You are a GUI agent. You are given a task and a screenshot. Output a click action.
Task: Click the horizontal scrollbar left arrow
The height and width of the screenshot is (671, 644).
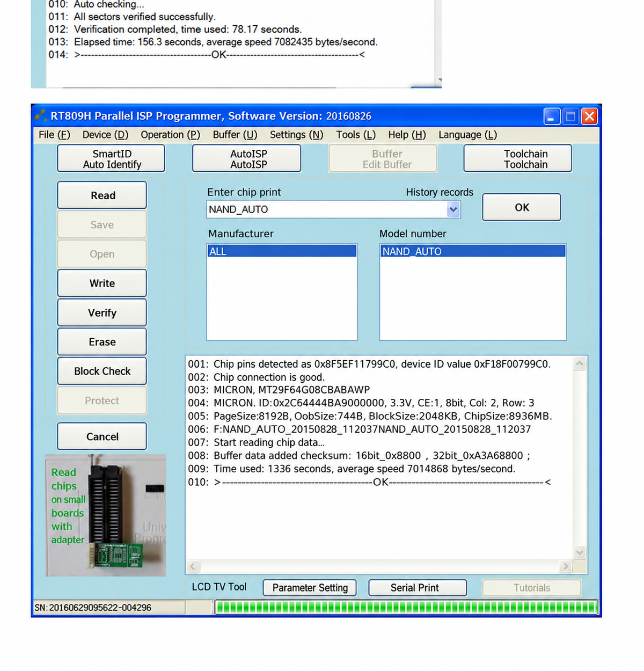click(x=193, y=566)
